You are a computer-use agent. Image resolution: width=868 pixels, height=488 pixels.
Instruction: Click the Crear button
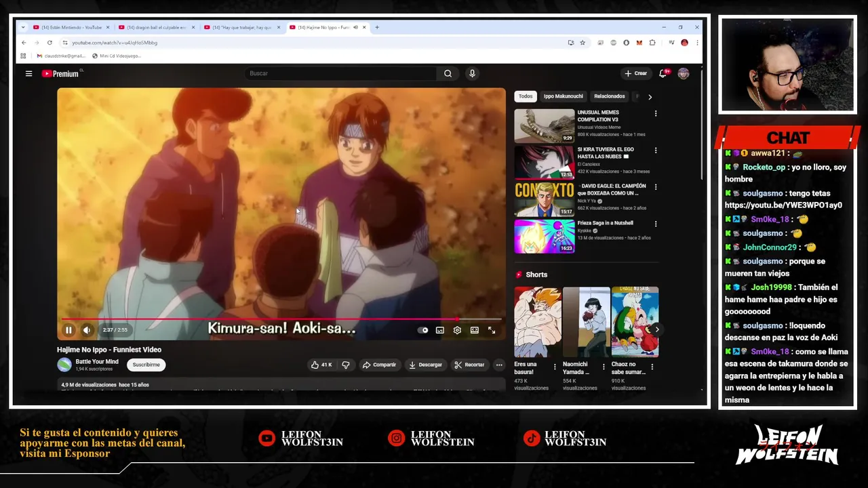tap(636, 73)
